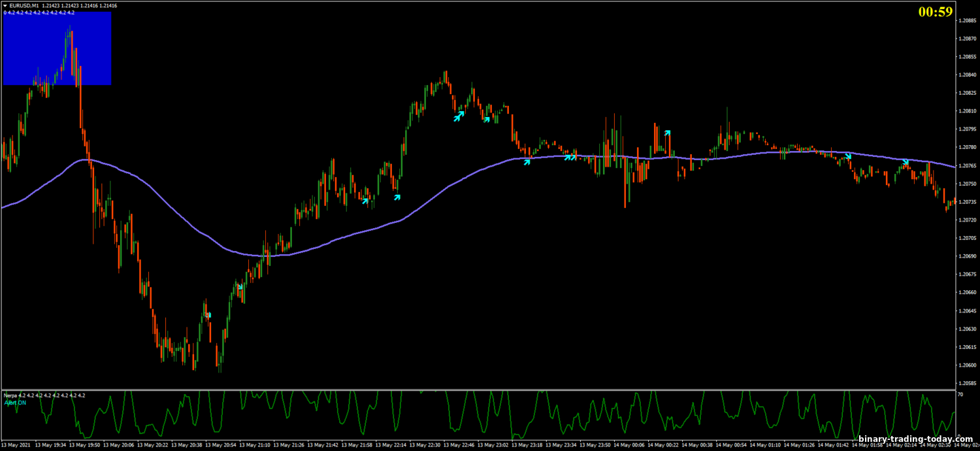This screenshot has width=980, height=451.
Task: Click the 13 May 20:38 time label
Action: click(186, 445)
